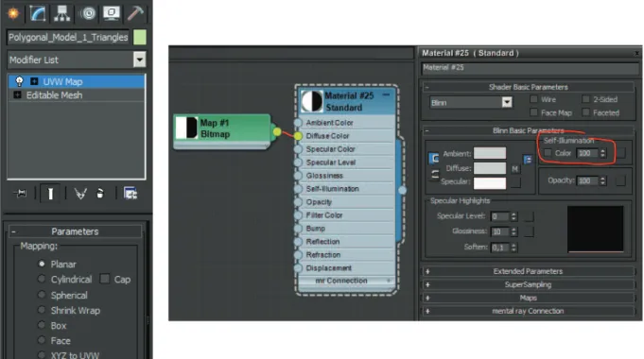Select Editable Mesh in modifier stack
The width and height of the screenshot is (644, 359).
pos(54,95)
